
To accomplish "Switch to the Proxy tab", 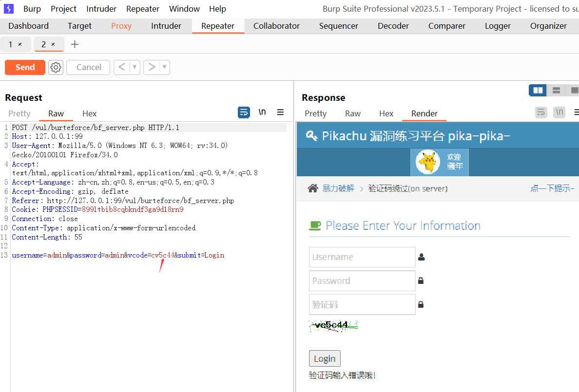I will coord(121,26).
